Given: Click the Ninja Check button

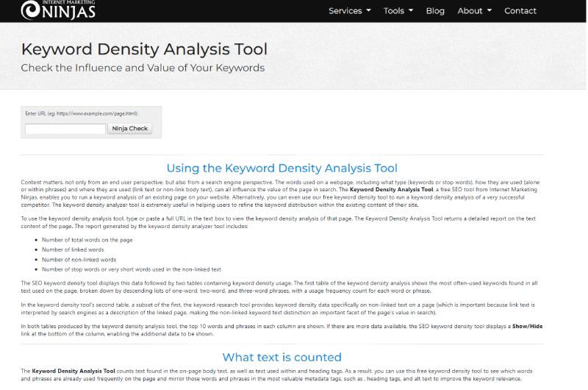Looking at the screenshot, I should tap(130, 128).
